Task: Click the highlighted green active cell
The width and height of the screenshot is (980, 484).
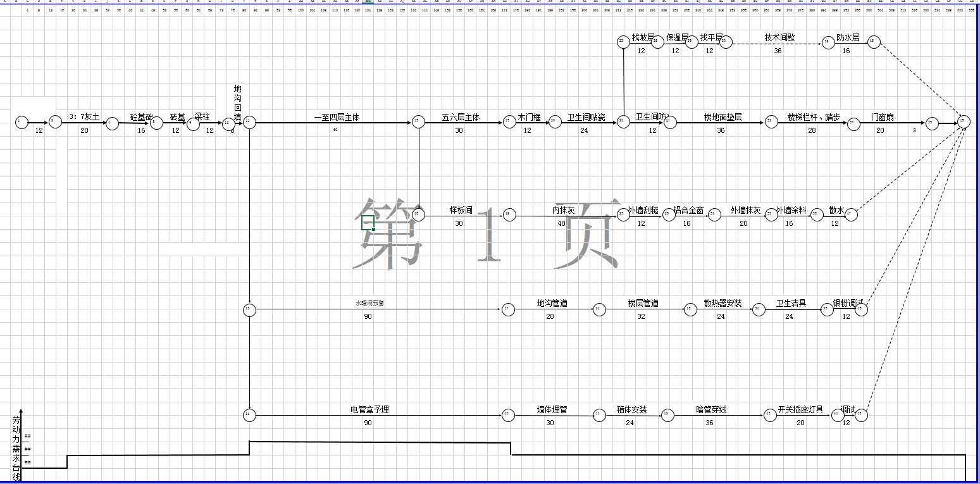Action: coord(368,222)
